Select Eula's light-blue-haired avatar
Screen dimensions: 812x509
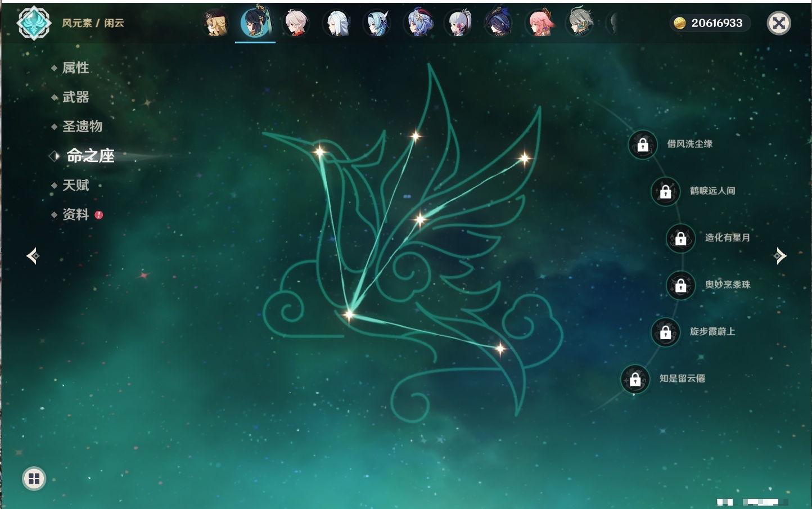377,24
